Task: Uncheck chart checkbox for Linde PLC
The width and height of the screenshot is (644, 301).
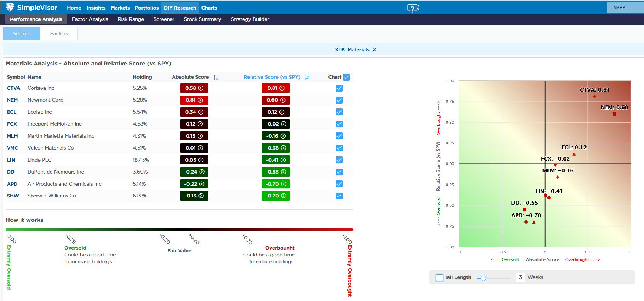Action: (x=339, y=160)
